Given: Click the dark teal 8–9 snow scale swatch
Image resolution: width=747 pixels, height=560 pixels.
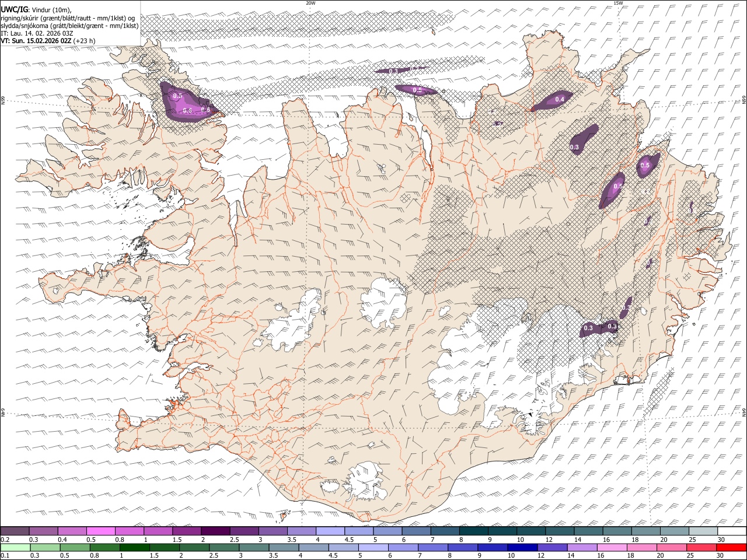Looking at the screenshot, I should [473, 531].
